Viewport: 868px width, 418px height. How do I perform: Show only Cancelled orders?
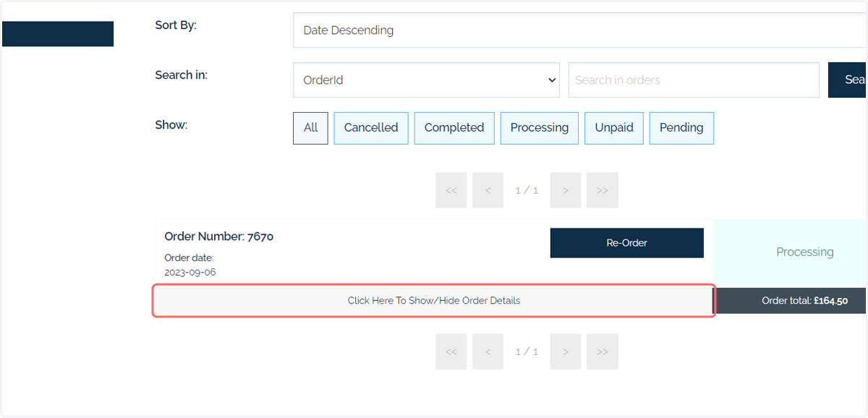[371, 128]
